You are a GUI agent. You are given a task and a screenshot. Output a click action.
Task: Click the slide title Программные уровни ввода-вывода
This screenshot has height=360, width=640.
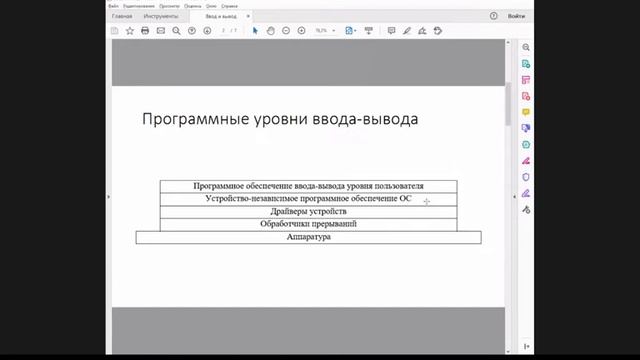pos(280,119)
